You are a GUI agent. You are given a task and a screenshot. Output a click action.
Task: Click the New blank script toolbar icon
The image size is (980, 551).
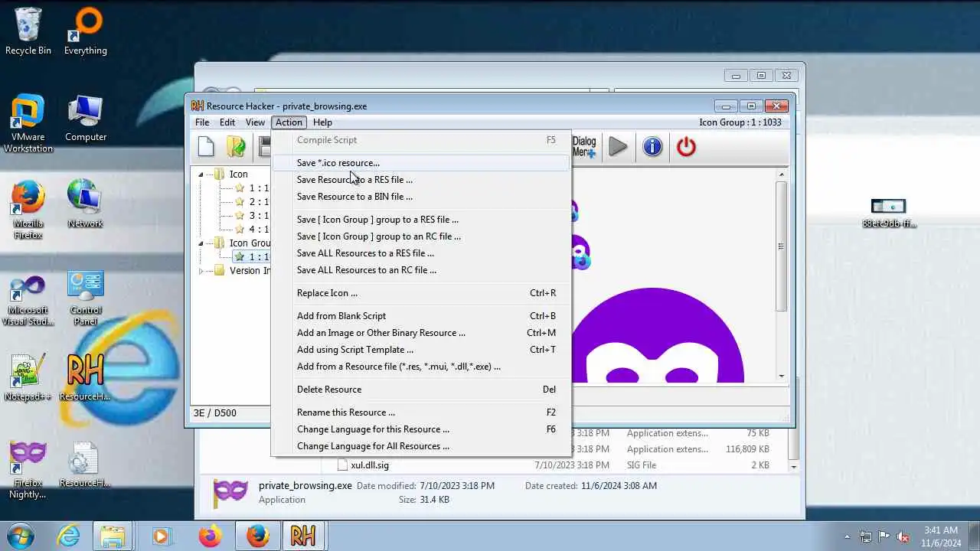206,146
